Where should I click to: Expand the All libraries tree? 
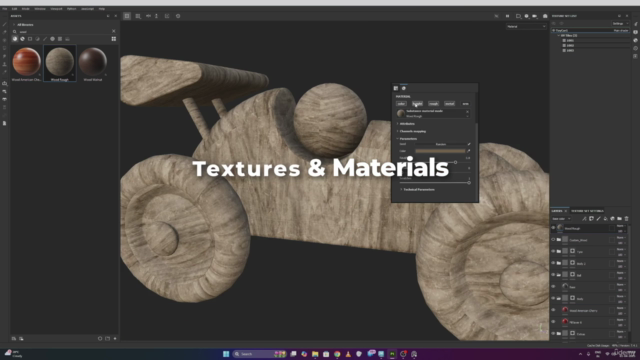coord(14,24)
